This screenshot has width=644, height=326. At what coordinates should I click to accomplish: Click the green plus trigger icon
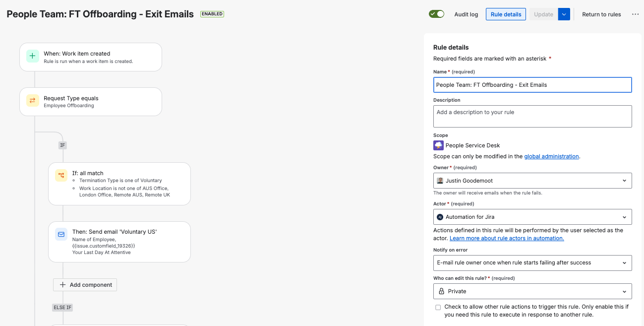click(32, 57)
